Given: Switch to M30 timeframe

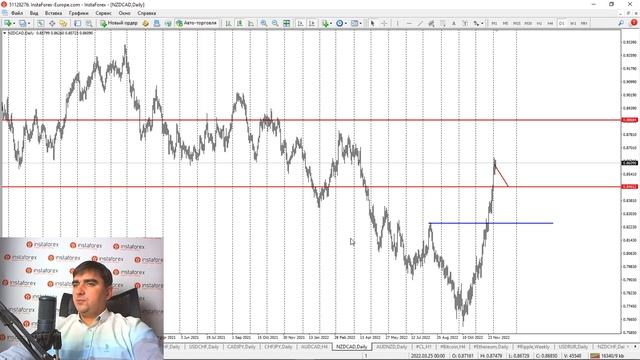Looking at the screenshot, I should pos(528,23).
